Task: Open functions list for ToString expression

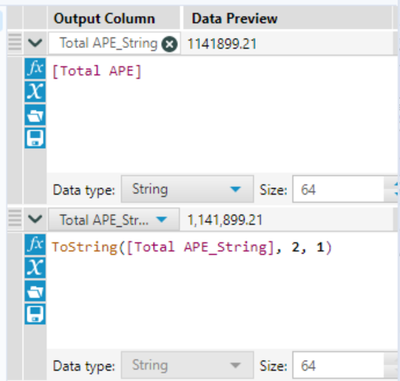Action: pyautogui.click(x=35, y=245)
